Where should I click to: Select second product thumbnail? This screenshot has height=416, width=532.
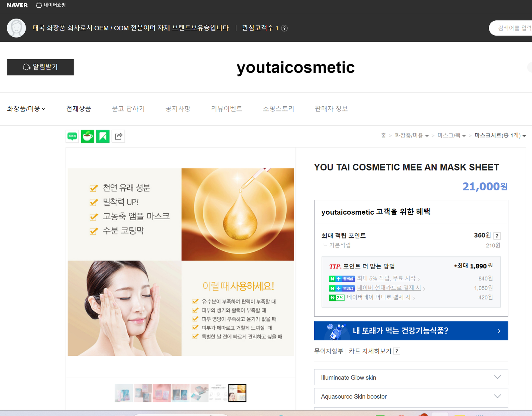coord(143,393)
